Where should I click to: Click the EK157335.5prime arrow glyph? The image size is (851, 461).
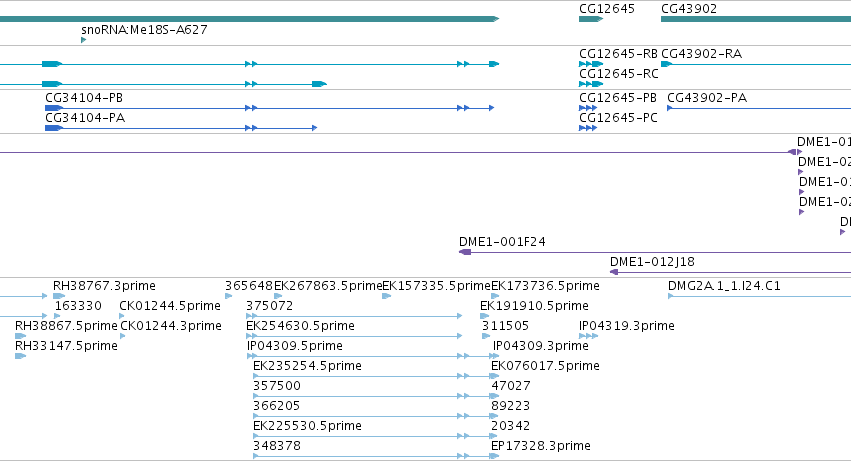click(x=386, y=296)
